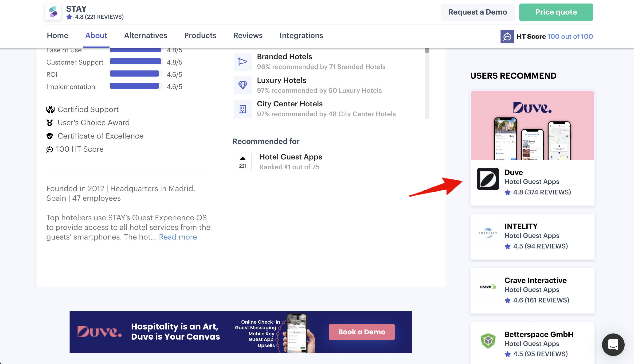Click Request a Demo button

pos(477,12)
